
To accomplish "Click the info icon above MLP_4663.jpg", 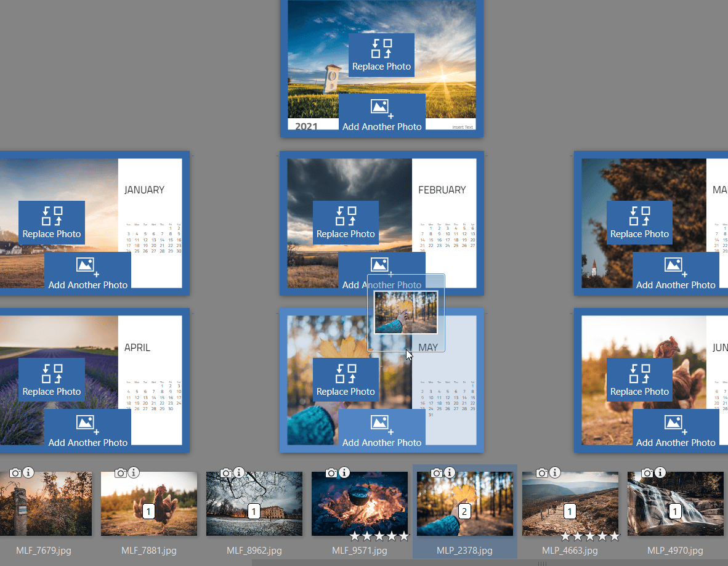I will click(x=555, y=472).
